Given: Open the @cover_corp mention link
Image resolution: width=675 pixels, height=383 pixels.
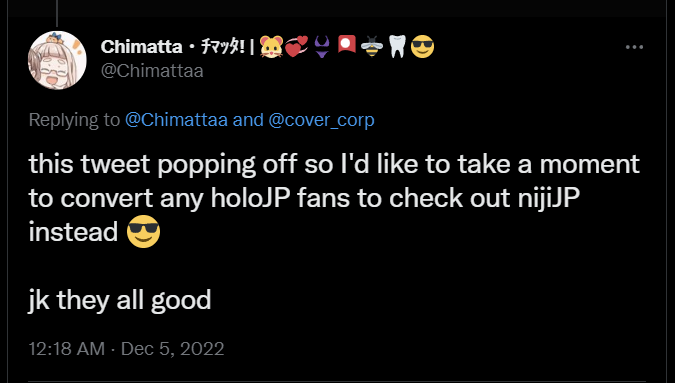Looking at the screenshot, I should tap(321, 120).
